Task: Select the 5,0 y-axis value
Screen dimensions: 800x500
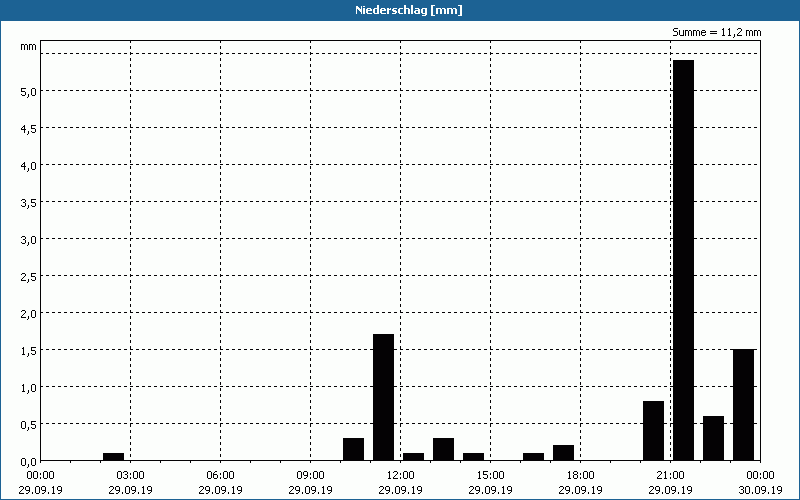Action: click(x=28, y=92)
